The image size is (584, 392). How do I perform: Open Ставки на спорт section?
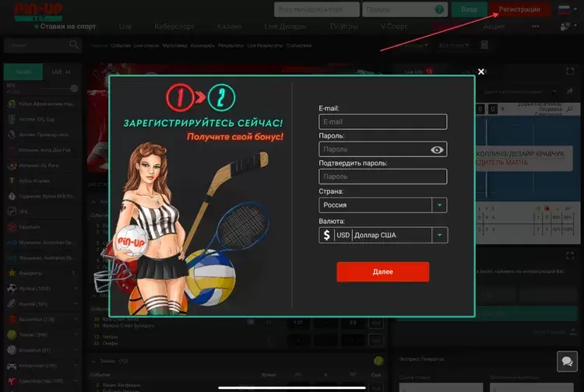(x=68, y=26)
